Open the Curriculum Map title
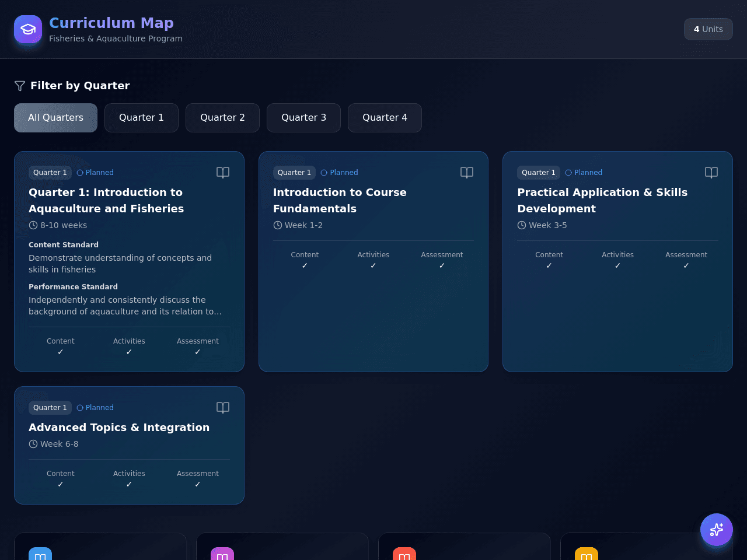The height and width of the screenshot is (560, 747). click(111, 23)
